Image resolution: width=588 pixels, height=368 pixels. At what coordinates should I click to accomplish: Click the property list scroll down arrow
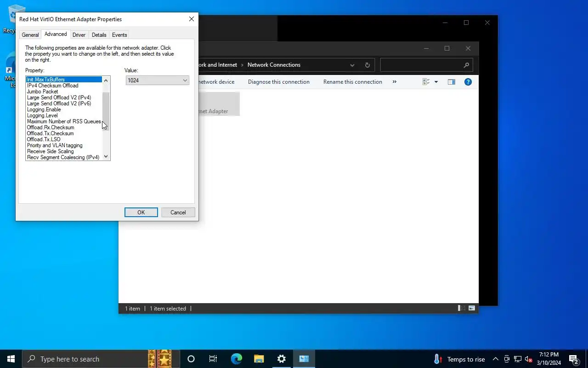pyautogui.click(x=106, y=156)
